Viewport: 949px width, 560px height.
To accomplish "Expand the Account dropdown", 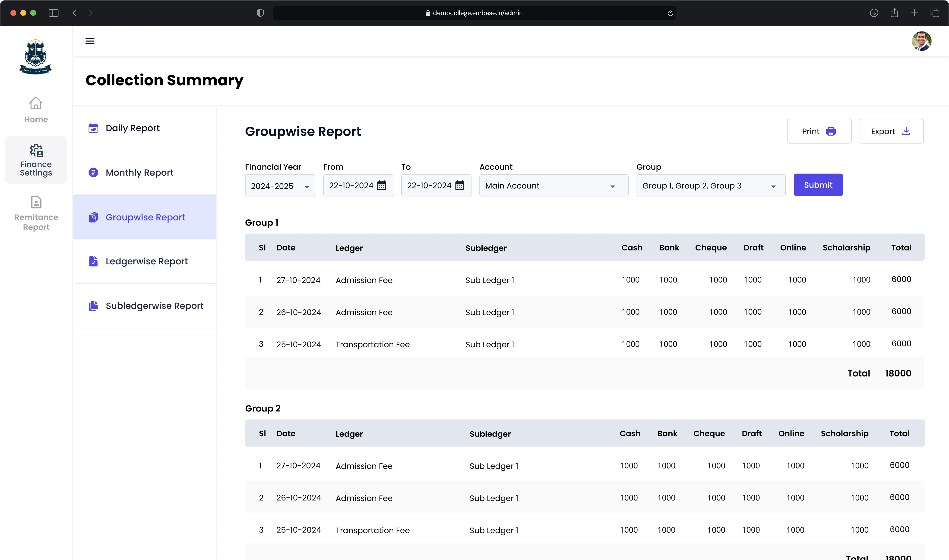I will [x=554, y=185].
